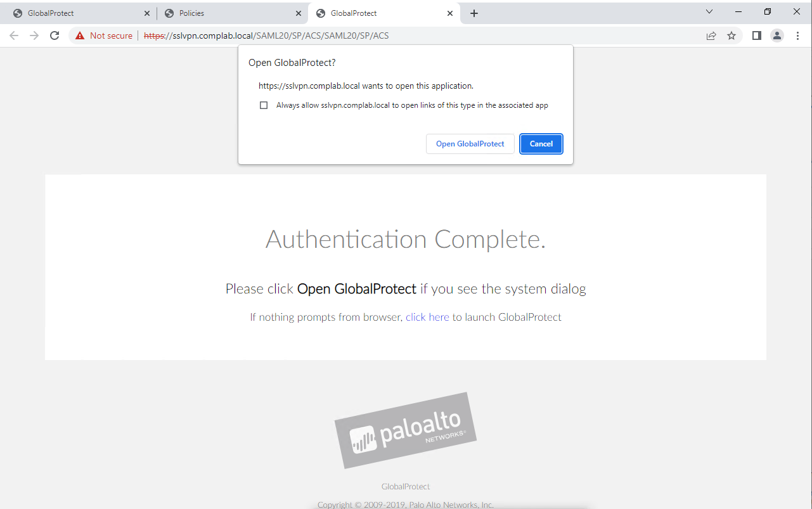Click the forward navigation arrow
The width and height of the screenshot is (812, 509).
click(x=34, y=35)
